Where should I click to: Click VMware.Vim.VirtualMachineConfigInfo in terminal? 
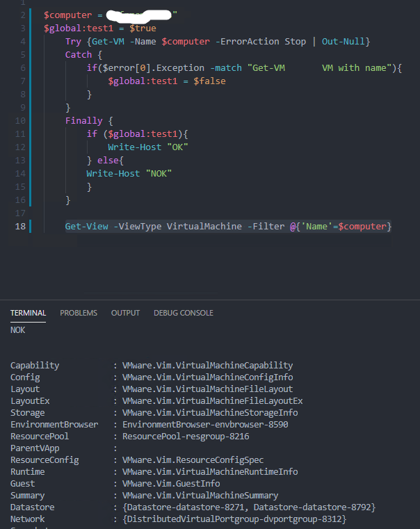(207, 377)
